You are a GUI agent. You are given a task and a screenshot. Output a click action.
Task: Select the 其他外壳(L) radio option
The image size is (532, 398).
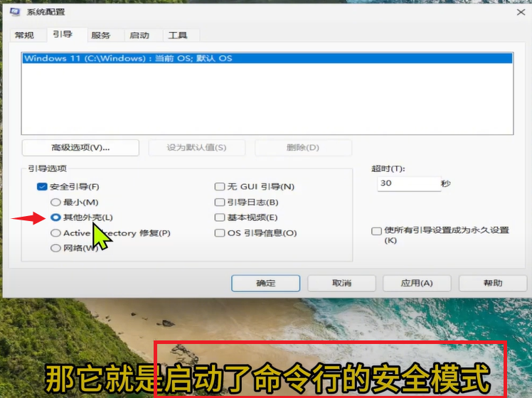(55, 217)
